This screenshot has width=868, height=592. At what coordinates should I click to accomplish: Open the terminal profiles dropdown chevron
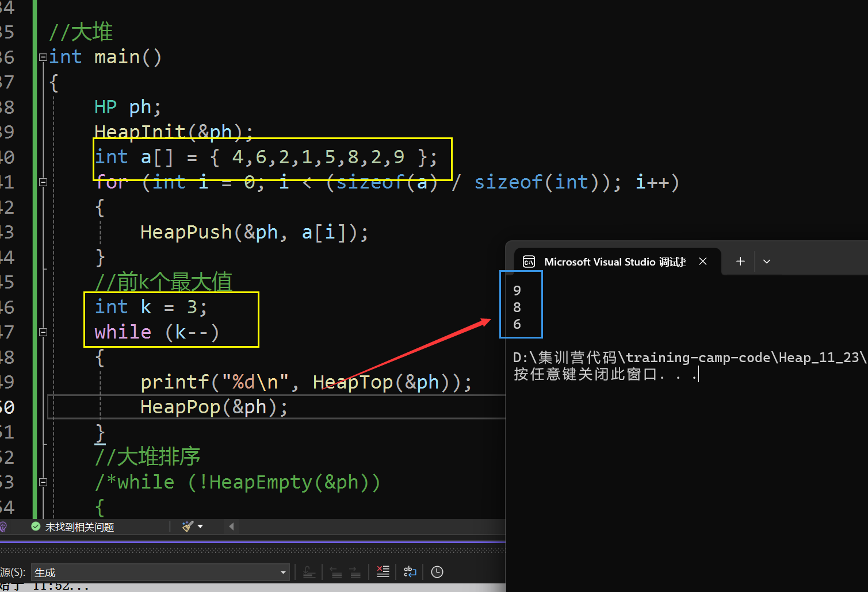[x=767, y=262]
